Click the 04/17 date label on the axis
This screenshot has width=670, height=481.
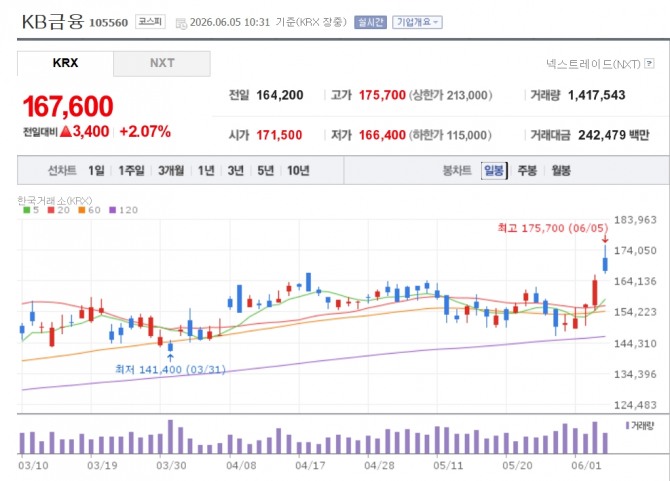click(310, 466)
